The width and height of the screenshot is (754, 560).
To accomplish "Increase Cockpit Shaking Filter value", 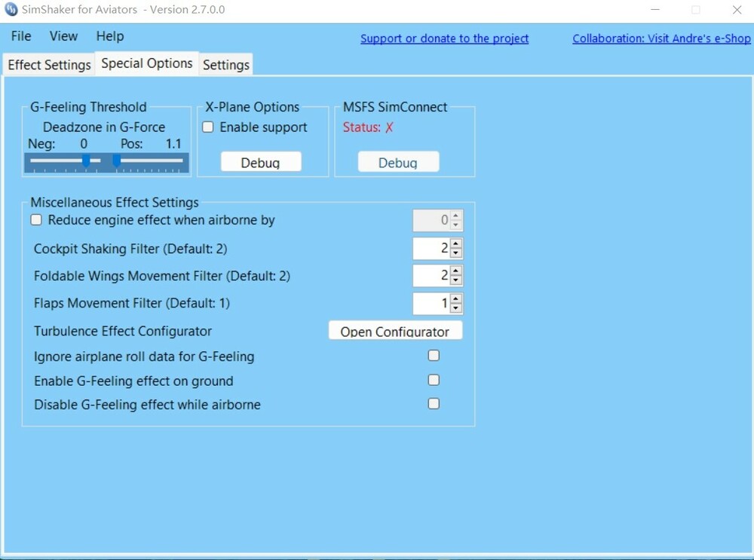I will (x=456, y=243).
